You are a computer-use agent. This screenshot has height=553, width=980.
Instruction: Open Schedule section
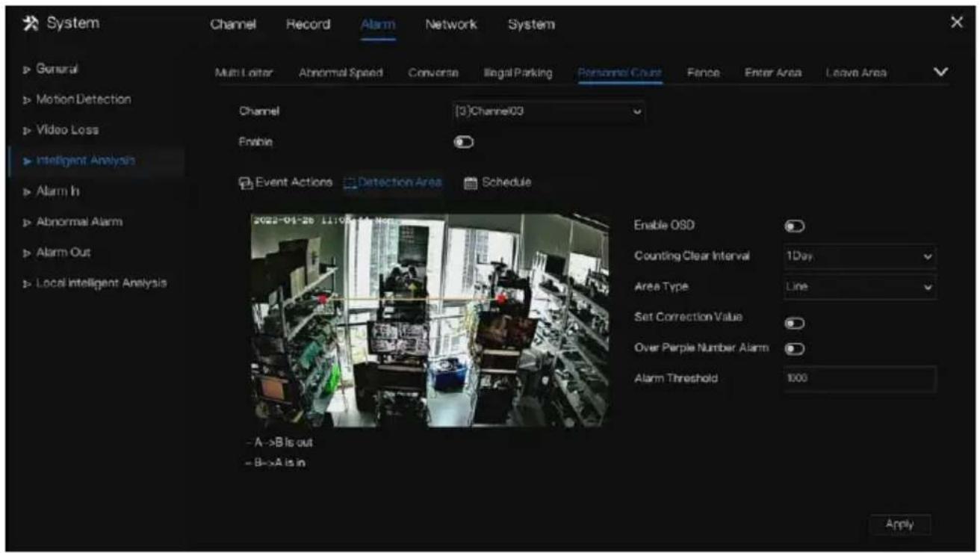click(x=497, y=182)
